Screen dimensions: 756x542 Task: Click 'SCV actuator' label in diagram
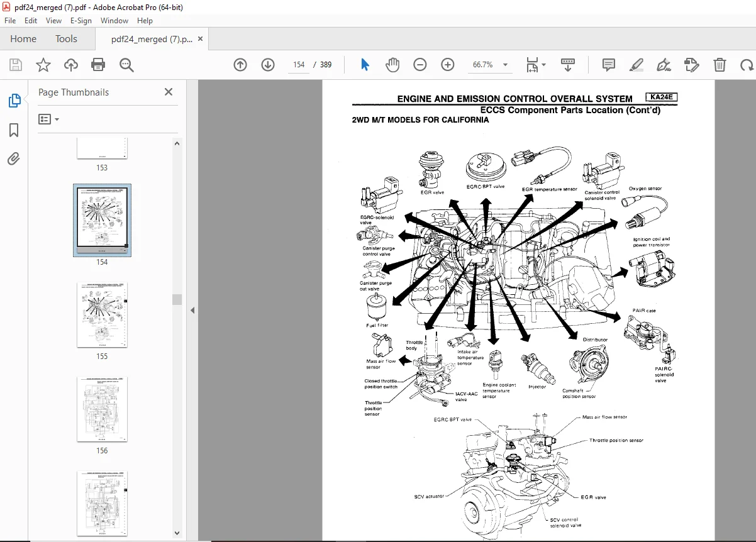pos(429,496)
